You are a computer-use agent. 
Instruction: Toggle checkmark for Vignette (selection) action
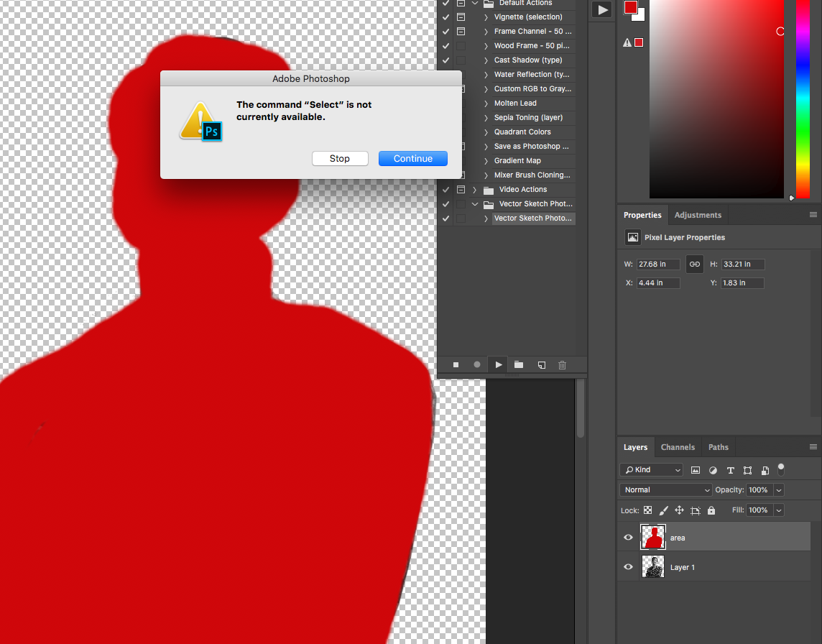tap(445, 17)
